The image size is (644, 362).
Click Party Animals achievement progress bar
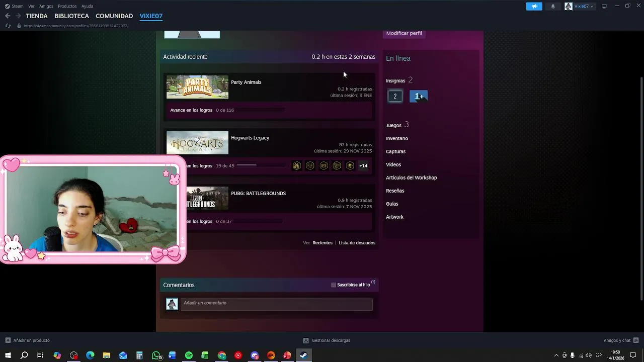(x=261, y=110)
